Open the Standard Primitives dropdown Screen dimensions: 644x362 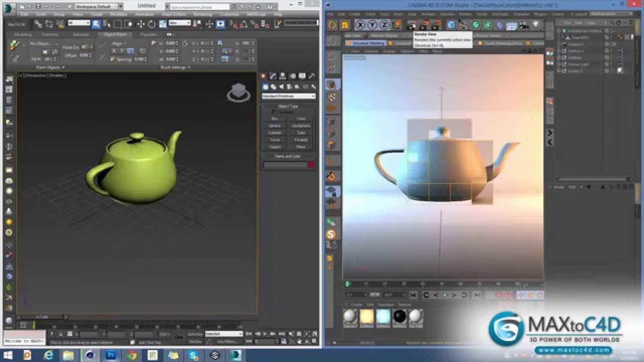288,96
